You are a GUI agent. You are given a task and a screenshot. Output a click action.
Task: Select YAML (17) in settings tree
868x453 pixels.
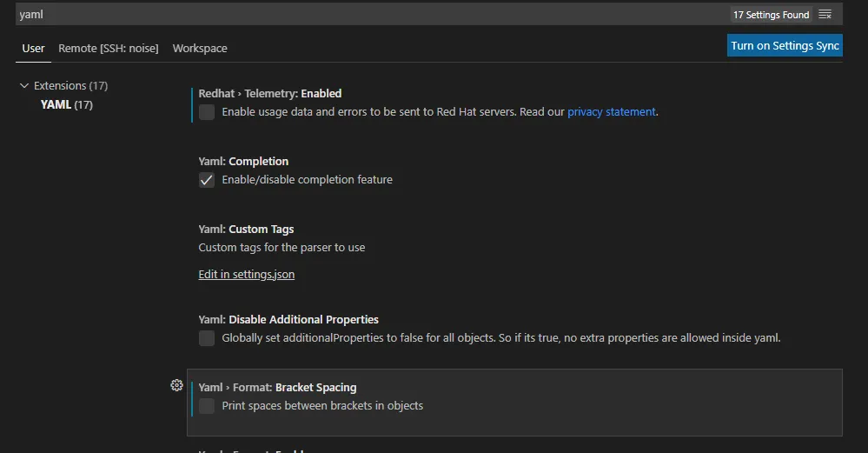tap(66, 105)
